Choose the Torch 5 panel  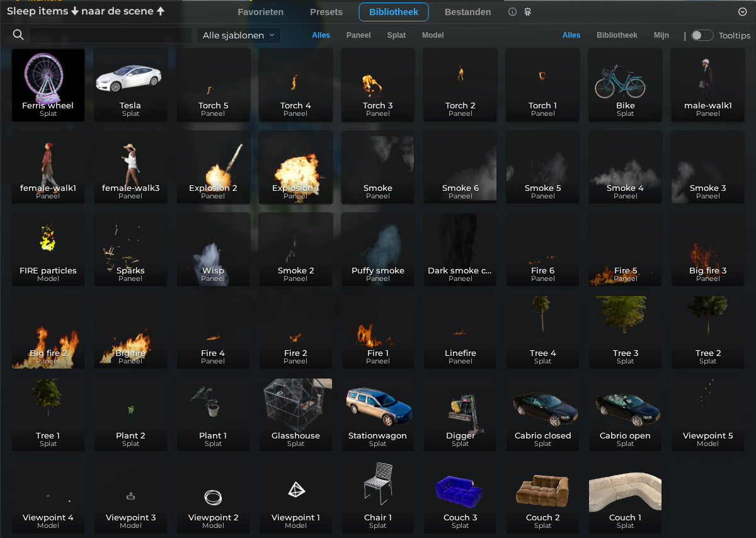(x=213, y=85)
